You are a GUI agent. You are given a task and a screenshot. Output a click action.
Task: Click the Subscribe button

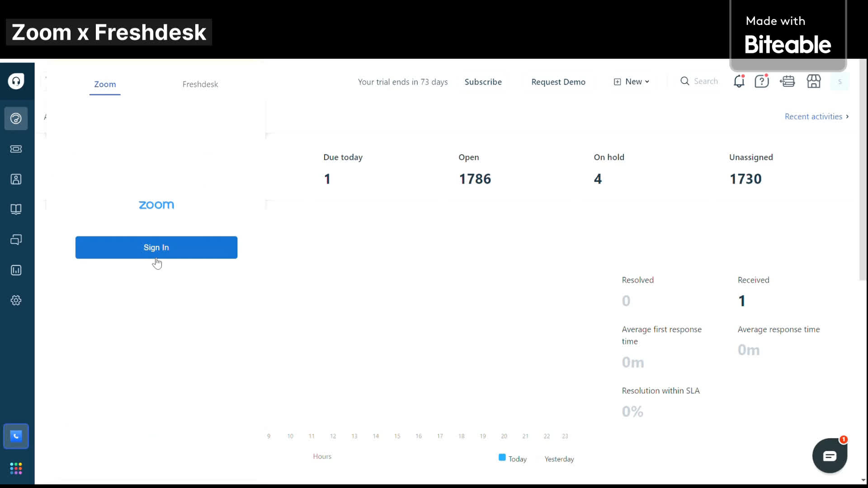pos(483,82)
